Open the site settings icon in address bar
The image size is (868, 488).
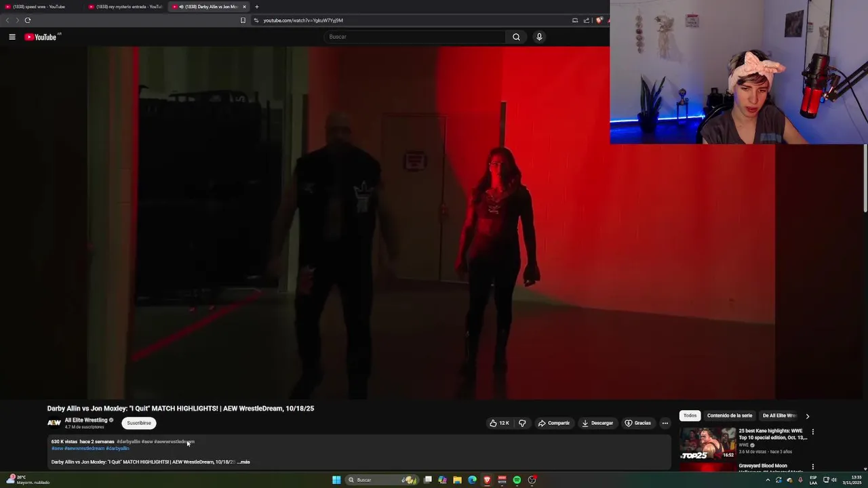[x=256, y=20]
